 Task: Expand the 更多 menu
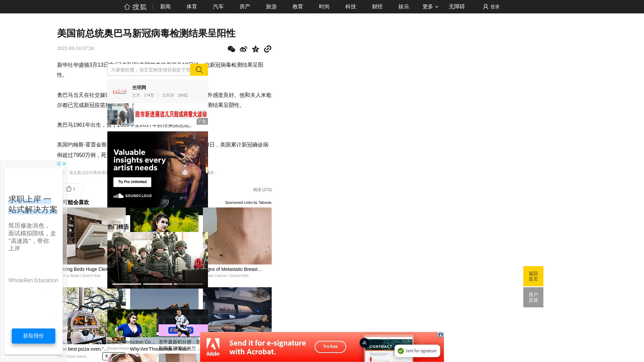pyautogui.click(x=430, y=7)
